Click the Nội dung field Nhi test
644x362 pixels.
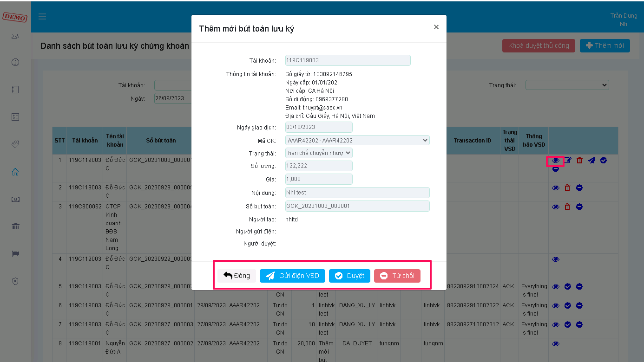(x=357, y=193)
